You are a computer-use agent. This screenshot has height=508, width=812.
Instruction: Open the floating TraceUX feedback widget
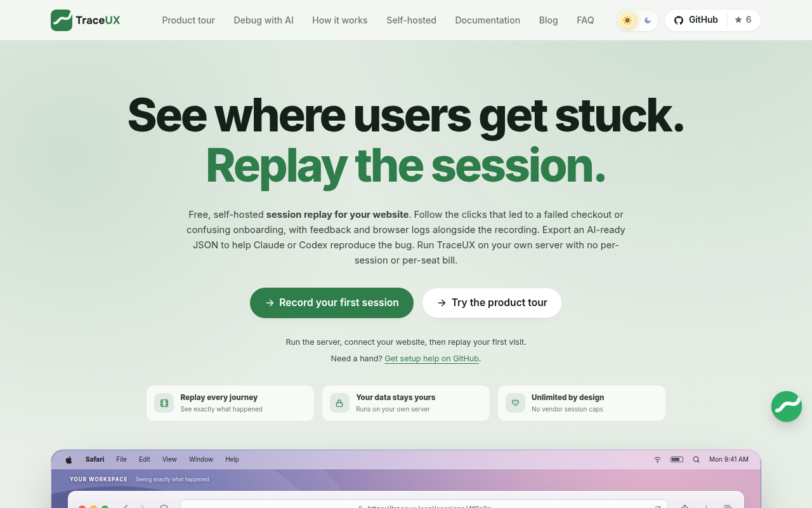point(787,406)
